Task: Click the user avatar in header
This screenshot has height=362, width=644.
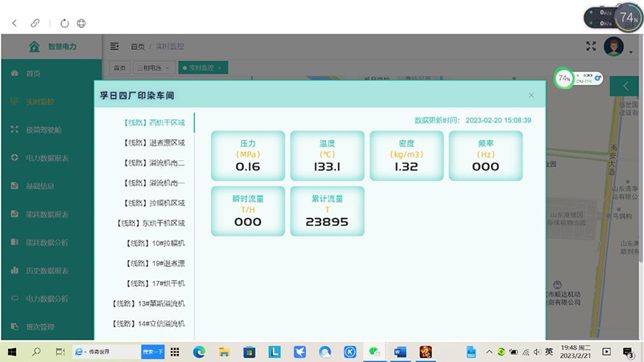Action: pyautogui.click(x=613, y=47)
